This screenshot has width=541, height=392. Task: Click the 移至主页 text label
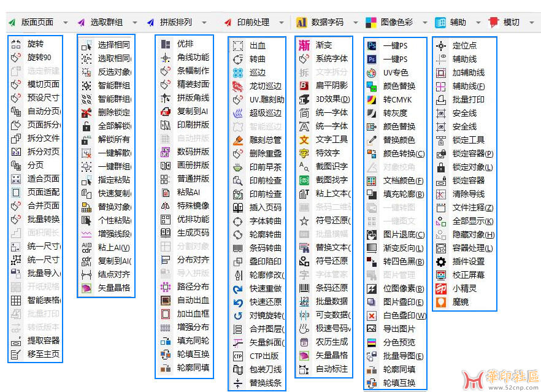[44, 354]
